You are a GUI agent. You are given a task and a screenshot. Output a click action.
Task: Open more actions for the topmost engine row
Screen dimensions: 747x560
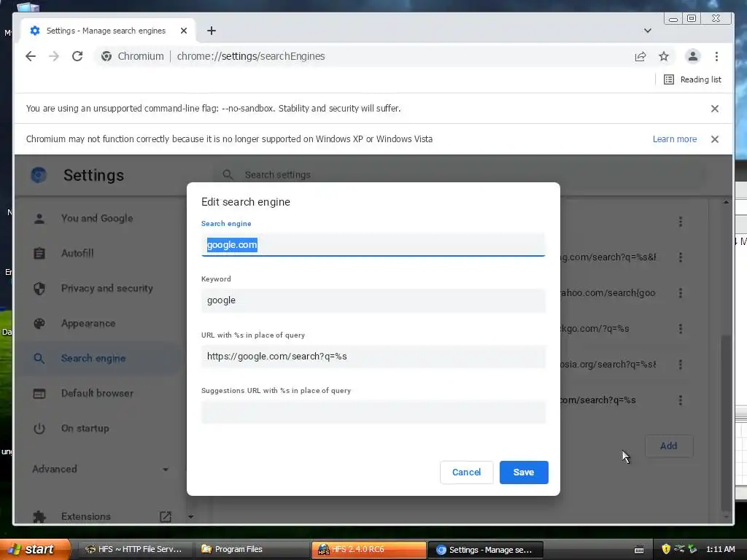click(681, 222)
